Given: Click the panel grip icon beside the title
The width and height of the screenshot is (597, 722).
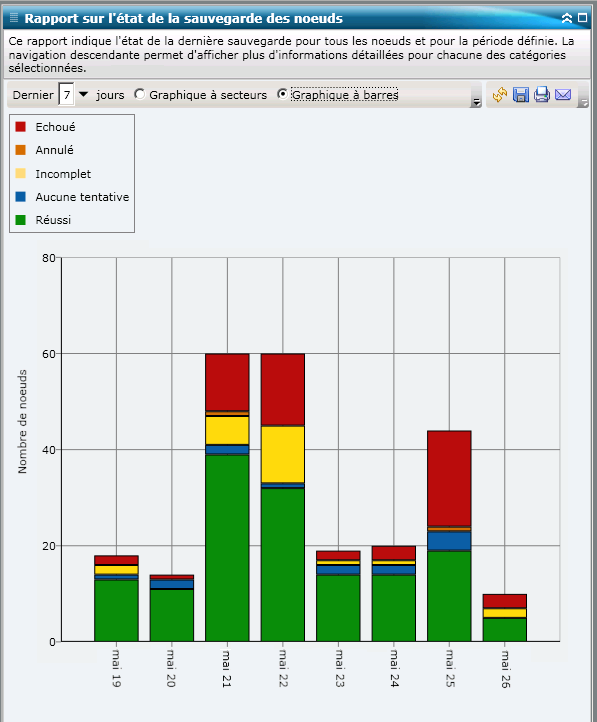Looking at the screenshot, I should point(14,18).
